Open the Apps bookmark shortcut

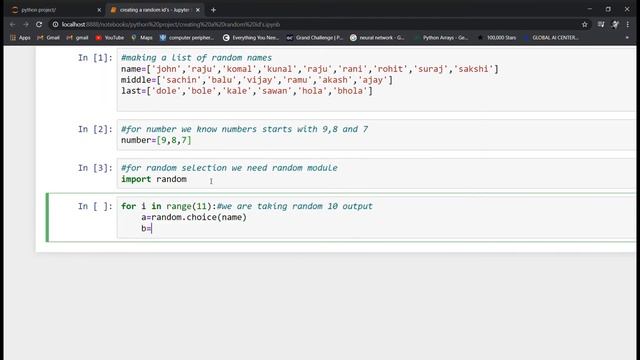tap(20, 38)
